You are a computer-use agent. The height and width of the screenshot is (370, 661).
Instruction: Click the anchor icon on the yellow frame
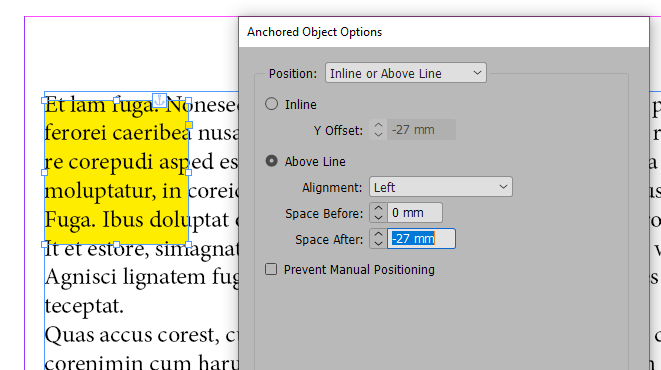[x=159, y=100]
